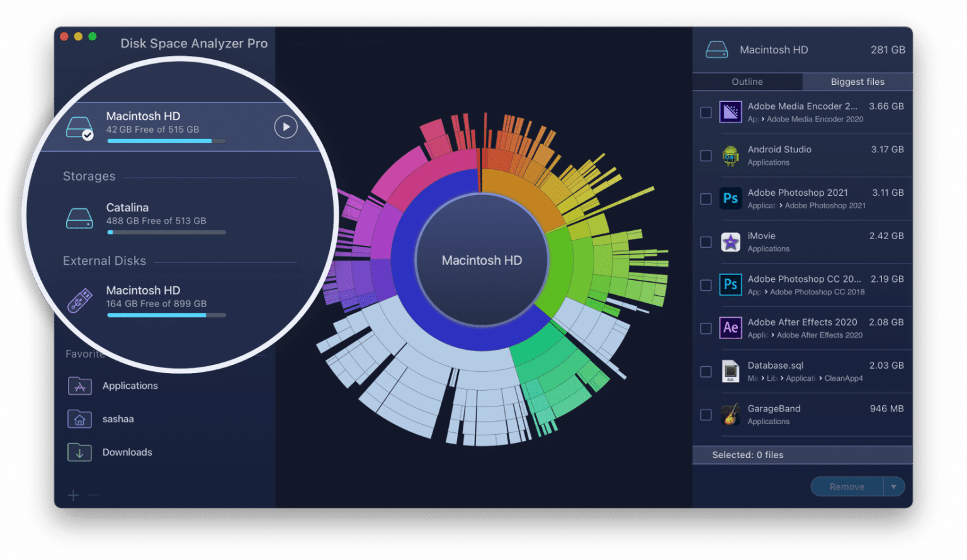Click the sashaa home folder icon
Screen dimensions: 967x560
79,418
